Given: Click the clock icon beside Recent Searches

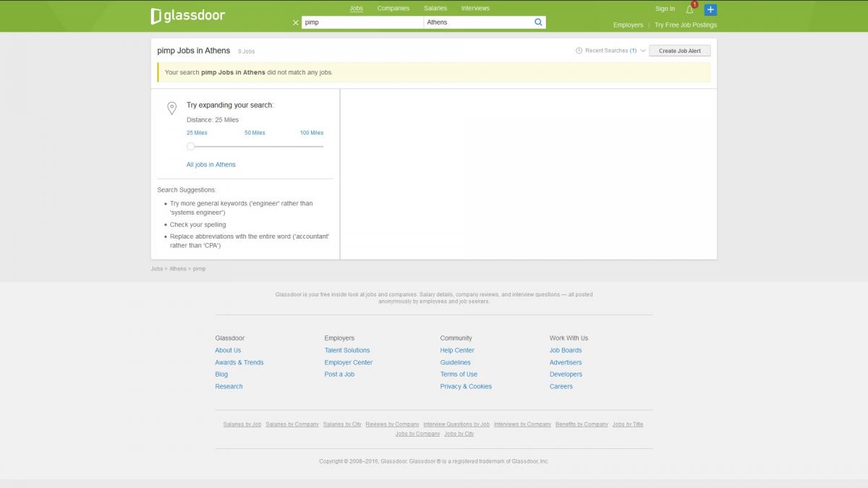Looking at the screenshot, I should 579,51.
